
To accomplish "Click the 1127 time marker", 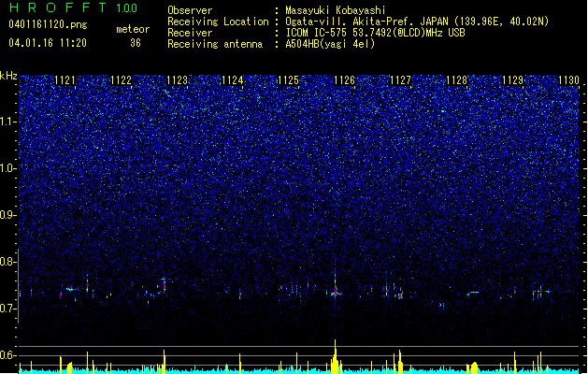I will pyautogui.click(x=400, y=80).
